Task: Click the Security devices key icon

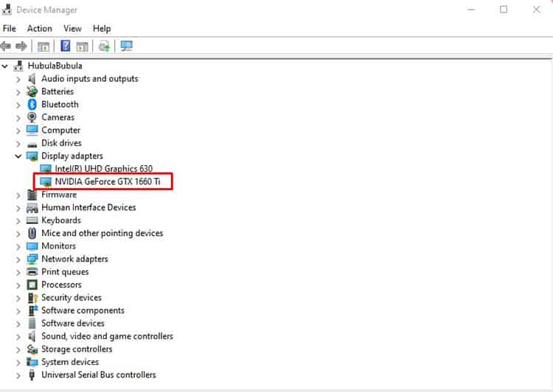Action: point(32,298)
